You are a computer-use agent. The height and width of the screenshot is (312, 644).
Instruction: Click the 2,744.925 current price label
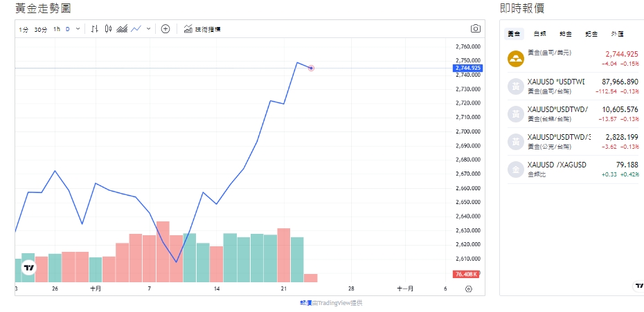(x=467, y=68)
